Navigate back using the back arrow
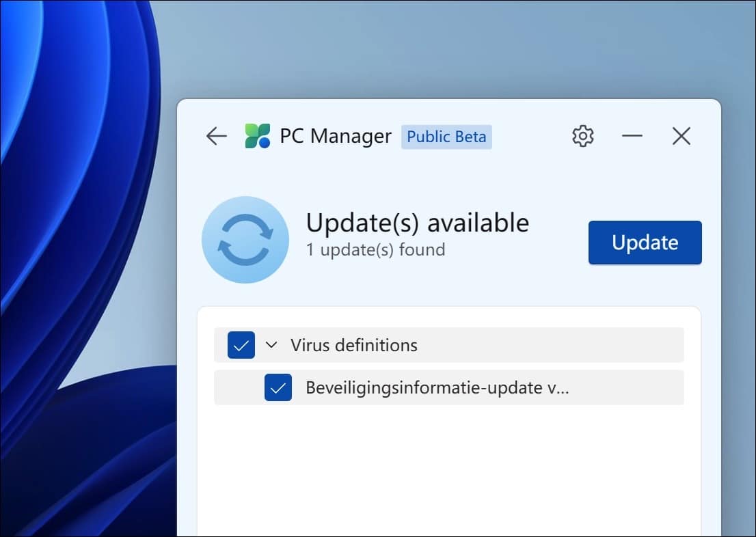The image size is (756, 537). [x=216, y=136]
